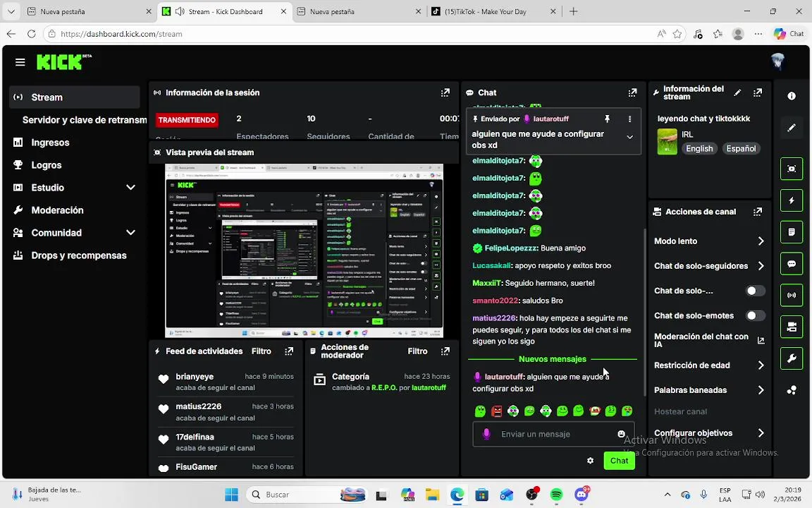Open Modo lento options

click(709, 241)
